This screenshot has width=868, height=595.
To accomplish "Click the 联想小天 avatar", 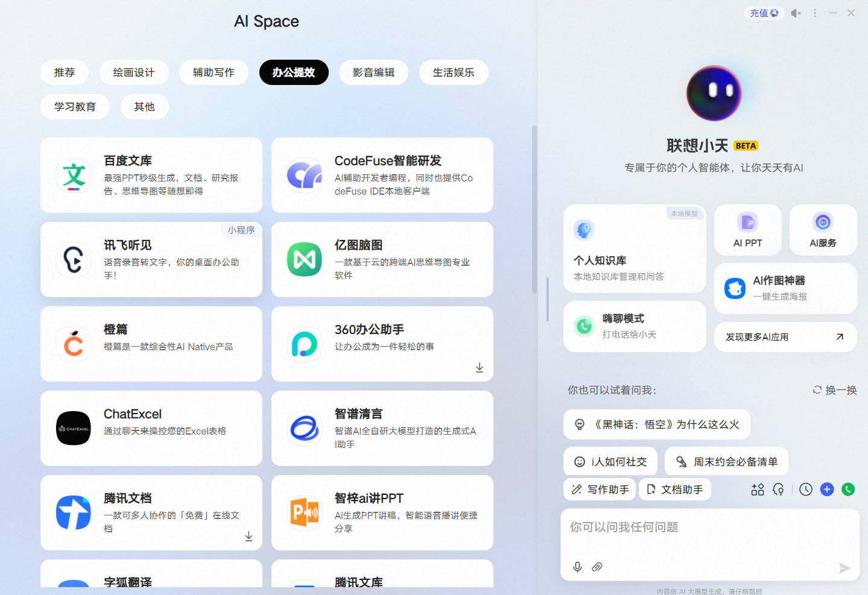I will click(714, 93).
